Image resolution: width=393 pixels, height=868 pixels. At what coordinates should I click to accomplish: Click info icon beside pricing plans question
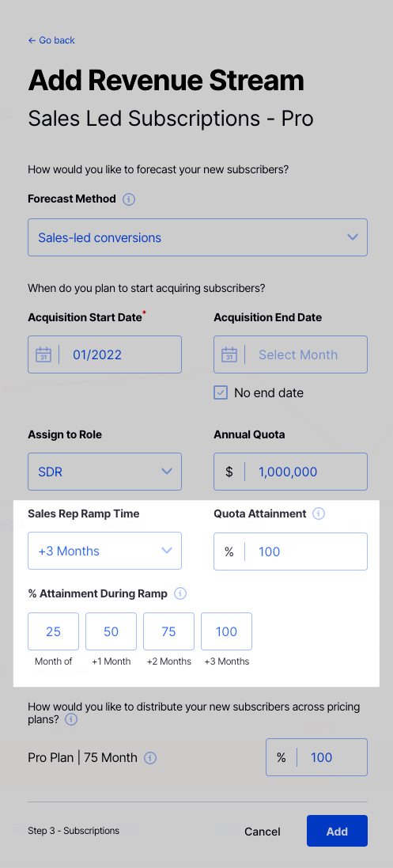(71, 720)
